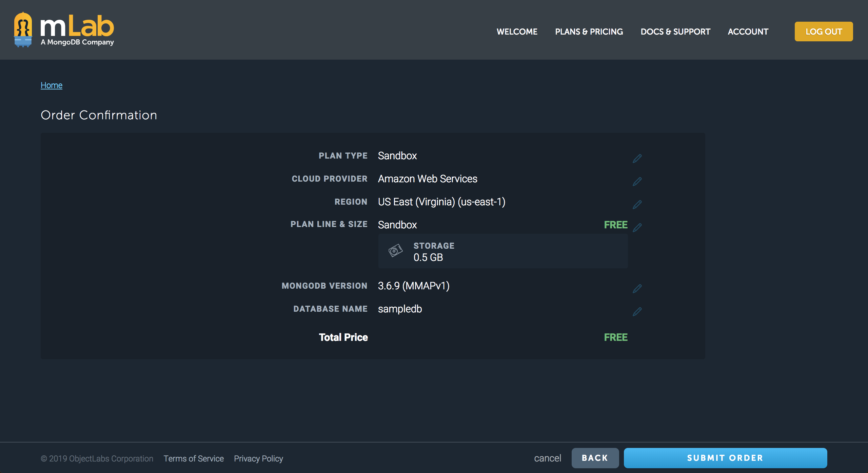The image size is (868, 473).
Task: Go to the Account menu
Action: [x=748, y=32]
